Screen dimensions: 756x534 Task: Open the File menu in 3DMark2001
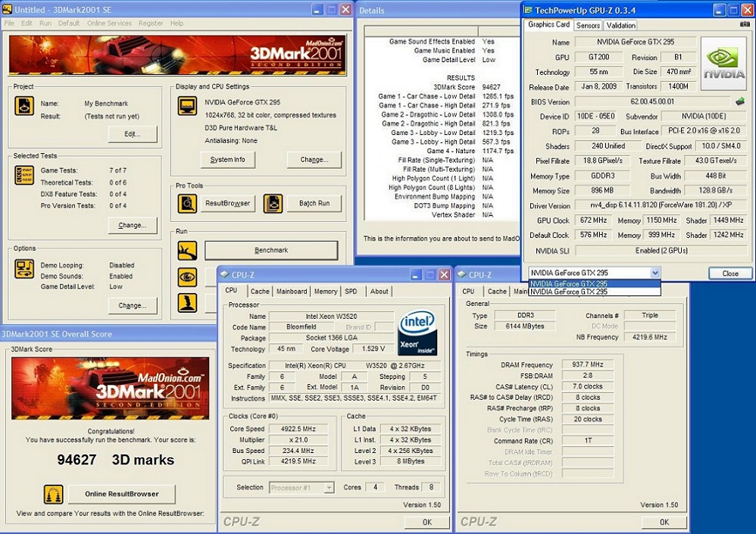coord(9,23)
